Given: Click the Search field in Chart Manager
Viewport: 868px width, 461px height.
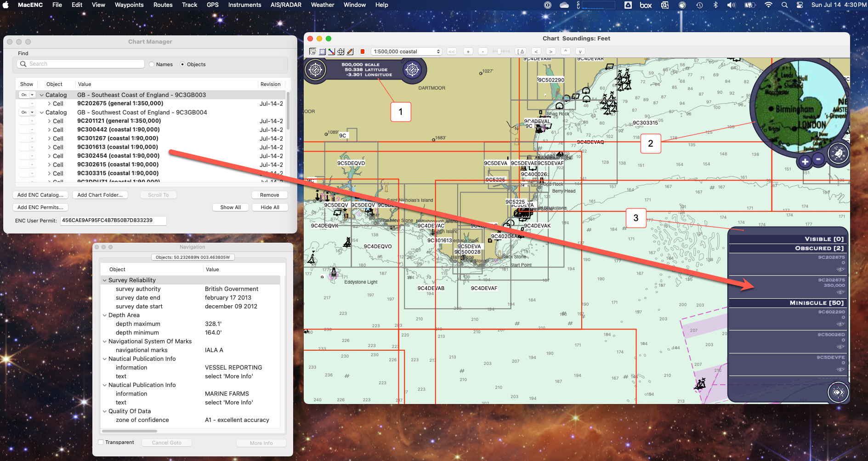Looking at the screenshot, I should [x=81, y=64].
